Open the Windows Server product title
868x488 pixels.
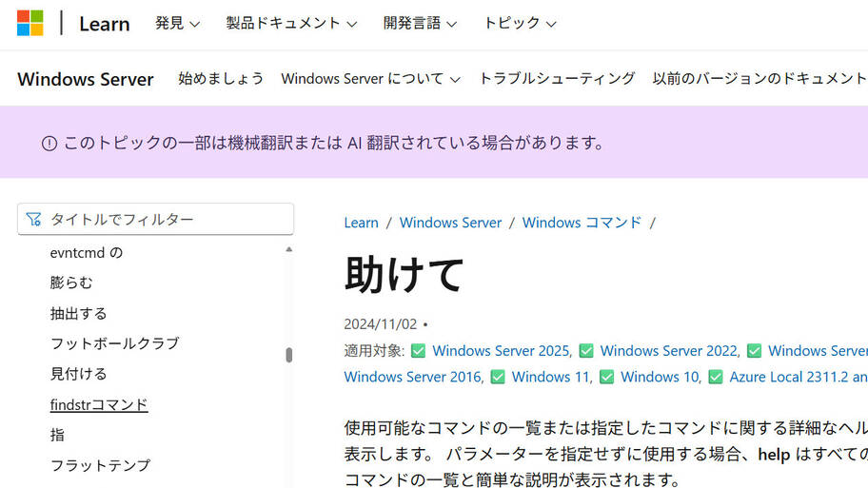coord(86,79)
